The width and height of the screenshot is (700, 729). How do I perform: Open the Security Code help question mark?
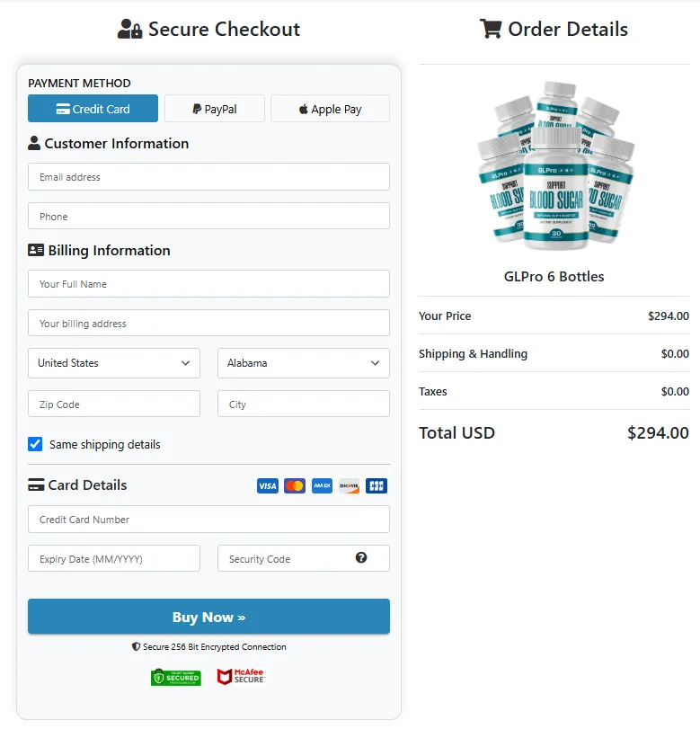361,557
